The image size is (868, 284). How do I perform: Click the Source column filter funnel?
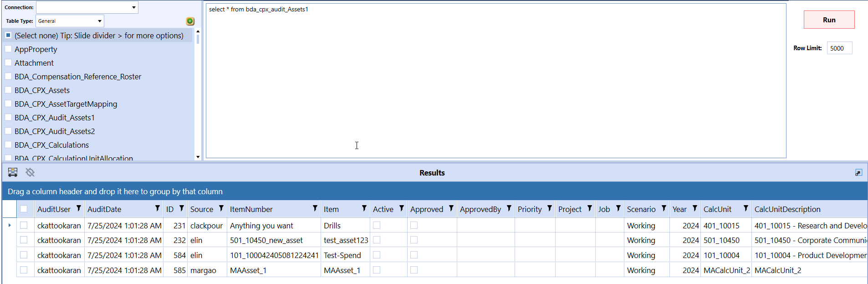tap(221, 208)
